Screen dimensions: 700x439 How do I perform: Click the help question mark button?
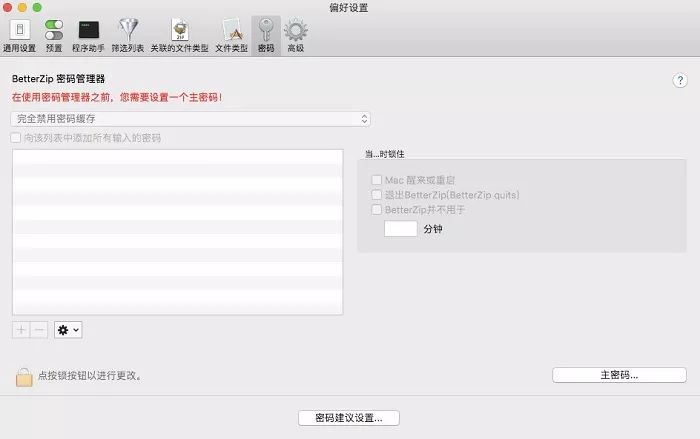tap(680, 80)
